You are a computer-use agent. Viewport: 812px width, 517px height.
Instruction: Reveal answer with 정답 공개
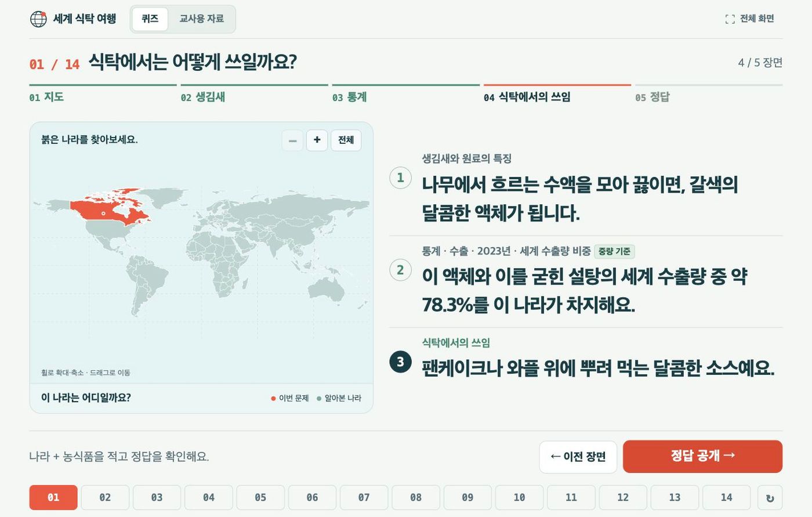[x=702, y=457]
